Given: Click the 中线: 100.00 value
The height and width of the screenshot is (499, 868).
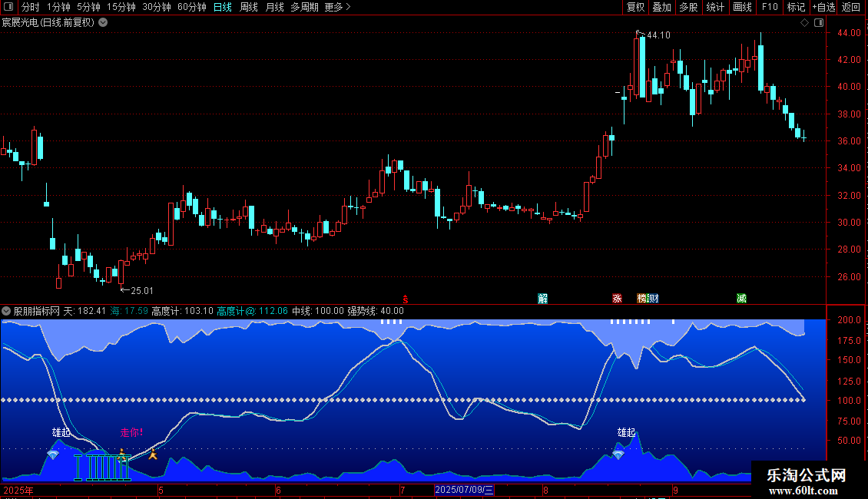Looking at the screenshot, I should (318, 311).
